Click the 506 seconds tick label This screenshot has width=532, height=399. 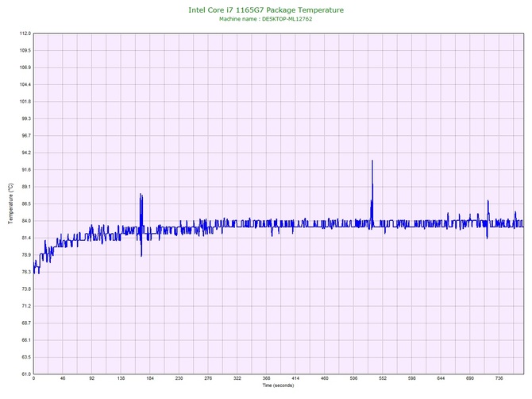tap(353, 378)
